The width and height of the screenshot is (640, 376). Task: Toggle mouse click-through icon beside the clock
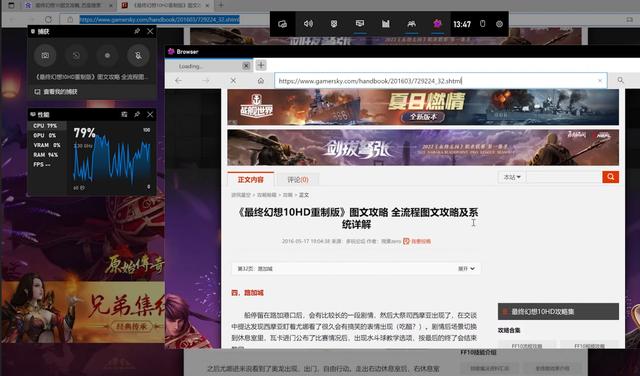482,24
